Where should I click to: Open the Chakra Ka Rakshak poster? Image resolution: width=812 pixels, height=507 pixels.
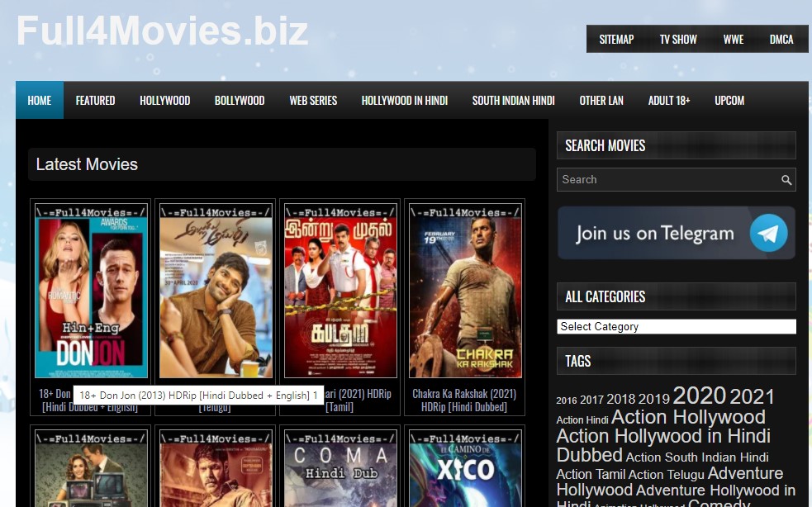pos(465,291)
